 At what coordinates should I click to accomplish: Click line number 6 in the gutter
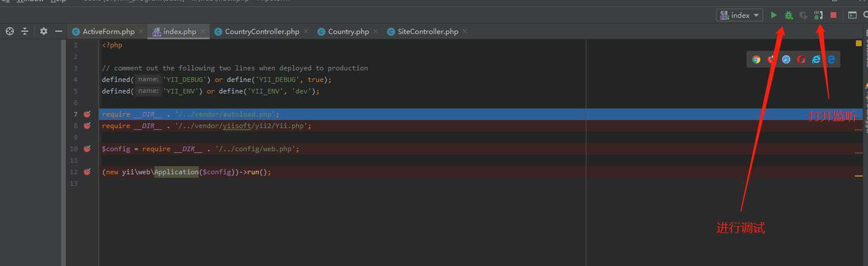coord(75,103)
